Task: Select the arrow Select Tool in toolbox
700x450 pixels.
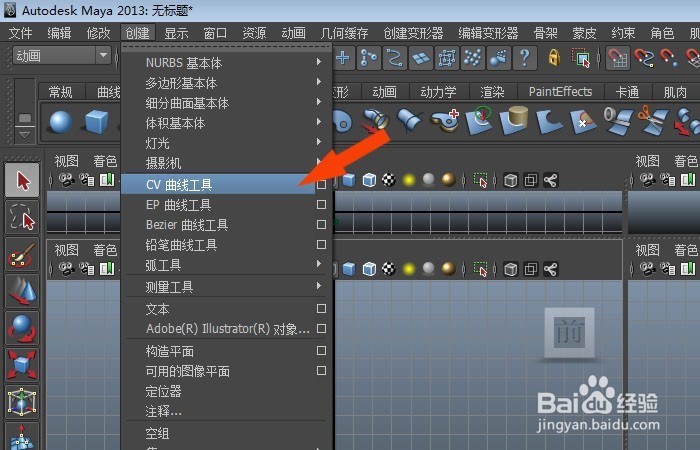Action: coord(22,180)
